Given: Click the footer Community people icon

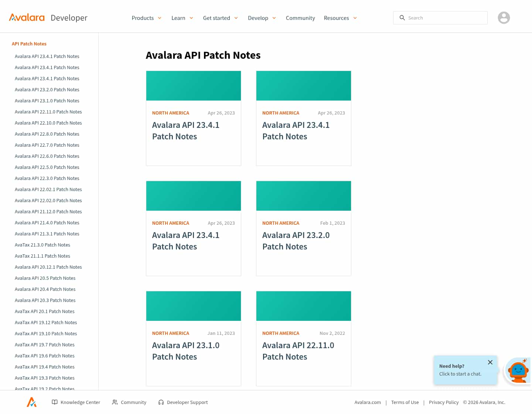Looking at the screenshot, I should [x=115, y=402].
